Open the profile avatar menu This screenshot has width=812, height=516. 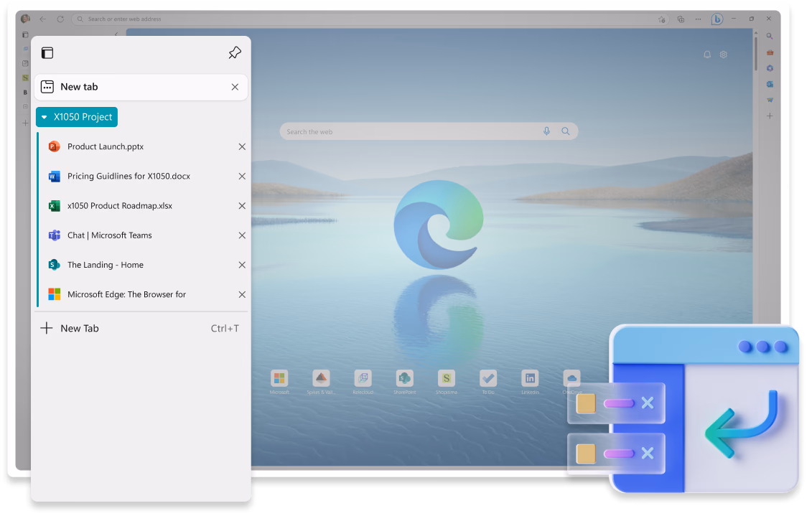pyautogui.click(x=25, y=19)
